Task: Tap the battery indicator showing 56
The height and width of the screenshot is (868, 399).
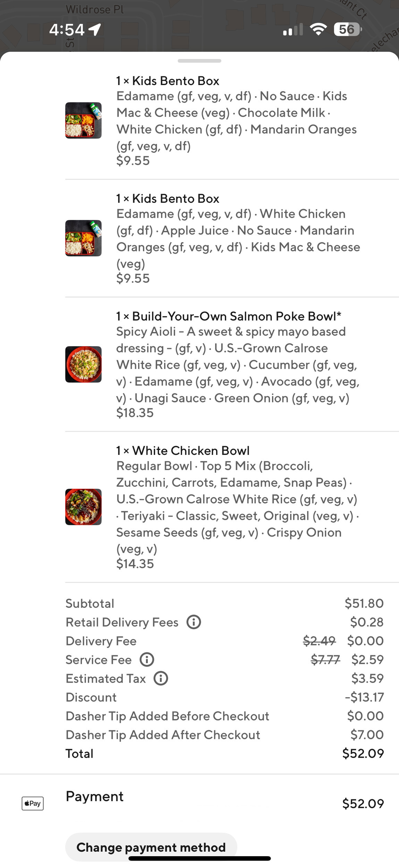Action: coord(347,30)
